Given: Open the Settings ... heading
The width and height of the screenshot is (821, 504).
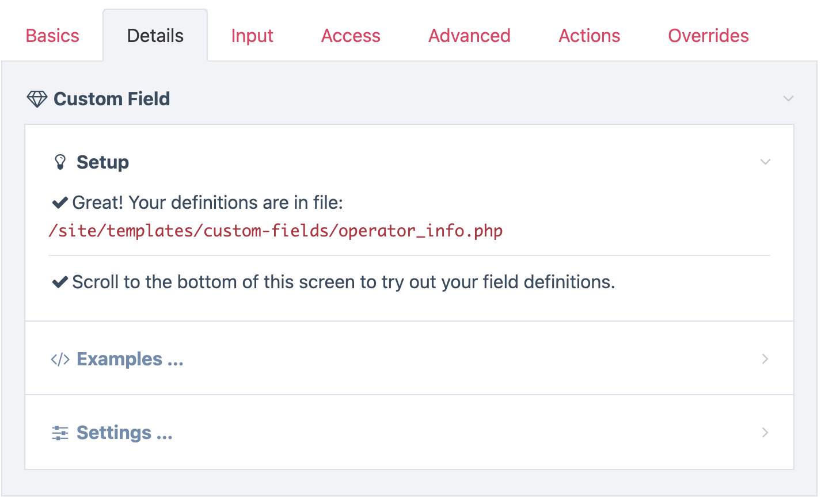Looking at the screenshot, I should tap(124, 433).
